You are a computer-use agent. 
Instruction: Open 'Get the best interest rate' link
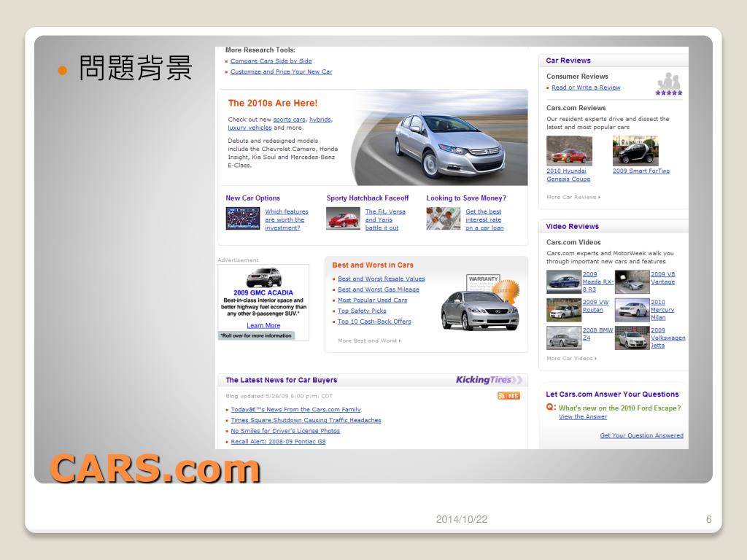coord(484,219)
